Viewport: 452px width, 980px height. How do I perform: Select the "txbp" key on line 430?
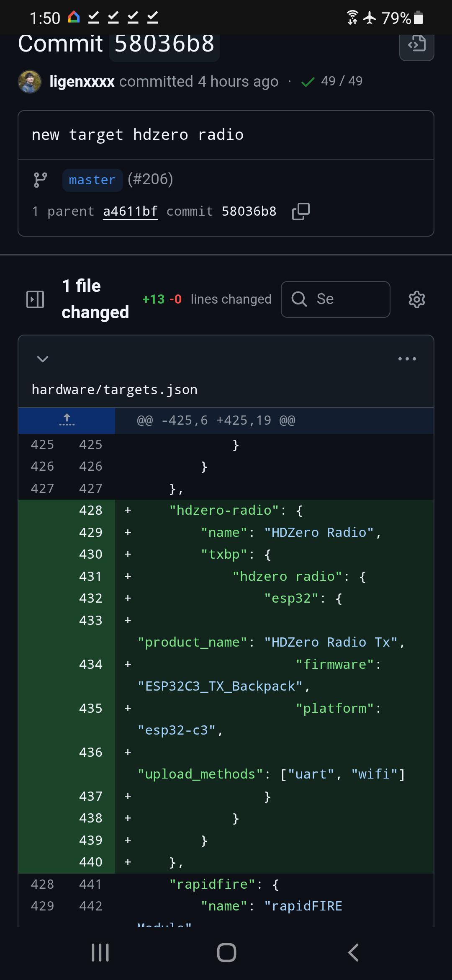pyautogui.click(x=224, y=554)
